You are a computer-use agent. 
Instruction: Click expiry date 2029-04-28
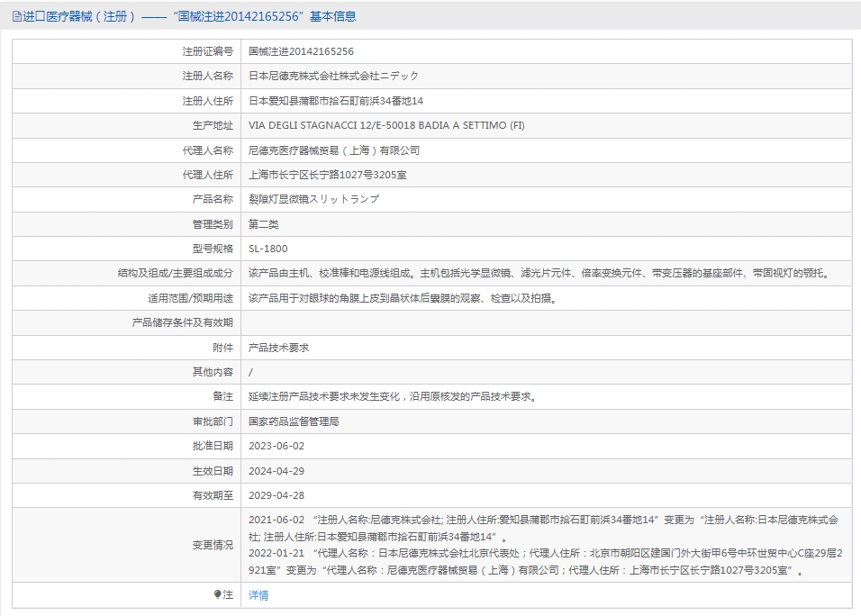(276, 495)
